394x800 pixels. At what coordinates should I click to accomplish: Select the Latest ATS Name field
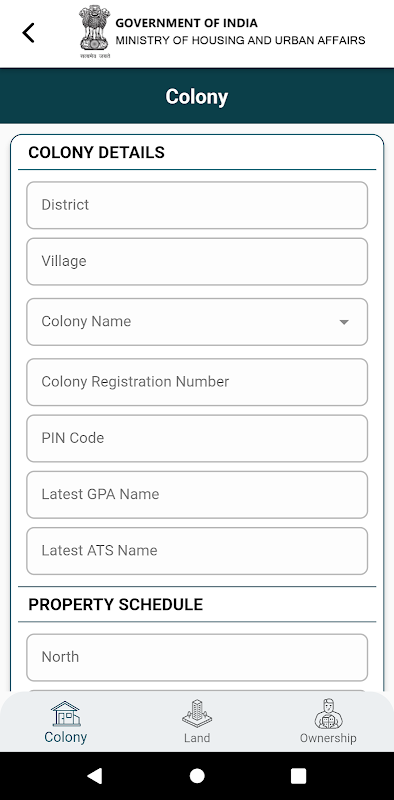(x=197, y=551)
